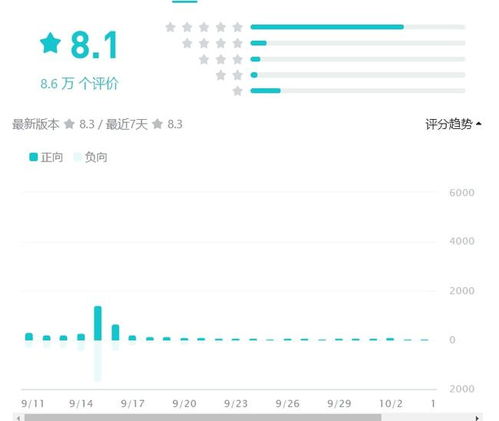This screenshot has width=499, height=421.
Task: Toggle the 负向 legend series
Action: coord(90,157)
